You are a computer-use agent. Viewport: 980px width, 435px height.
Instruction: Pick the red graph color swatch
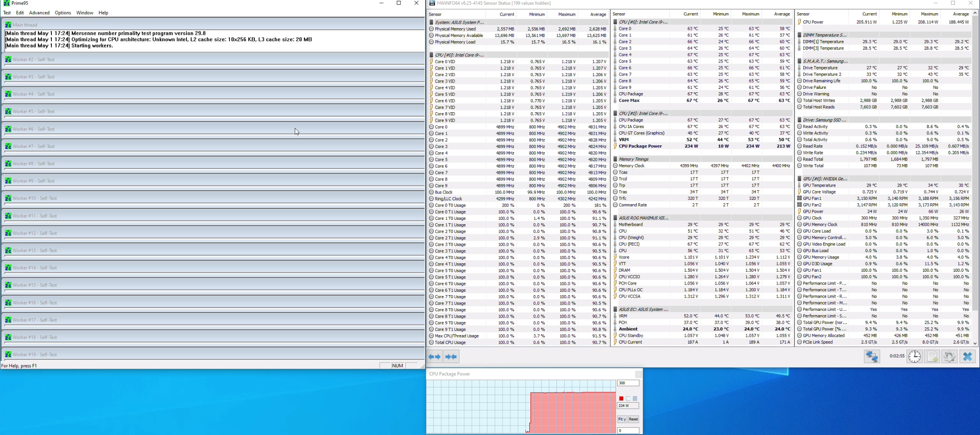coord(621,398)
